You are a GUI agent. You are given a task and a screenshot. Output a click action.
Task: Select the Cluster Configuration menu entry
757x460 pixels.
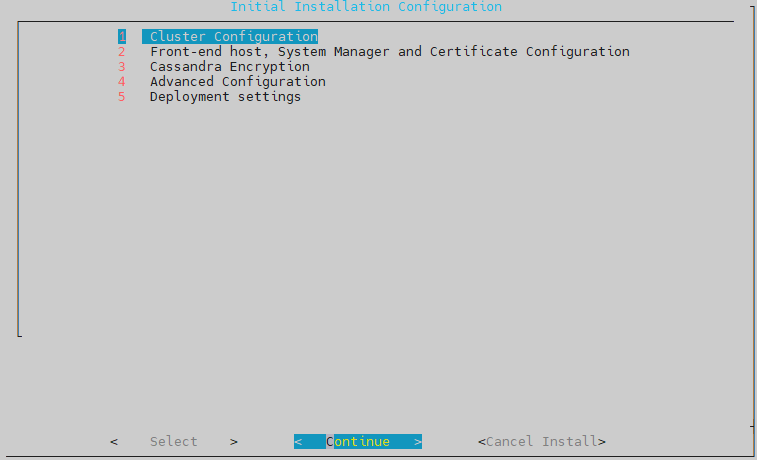[233, 37]
